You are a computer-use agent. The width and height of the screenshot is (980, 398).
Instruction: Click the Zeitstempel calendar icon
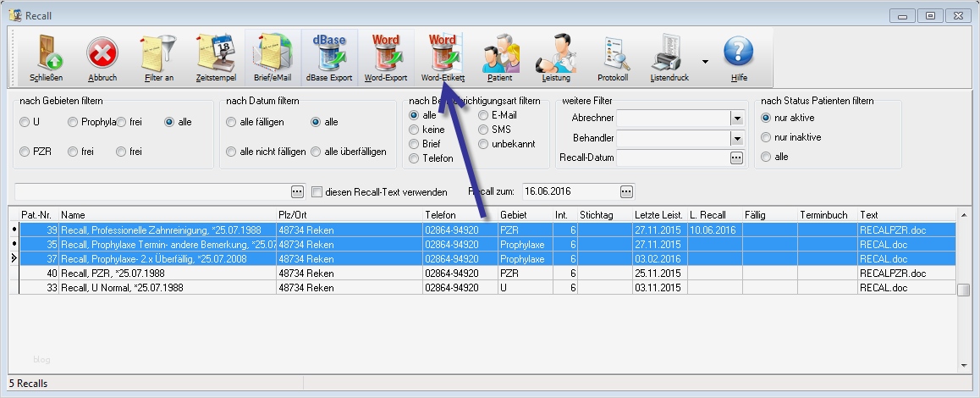pyautogui.click(x=216, y=53)
